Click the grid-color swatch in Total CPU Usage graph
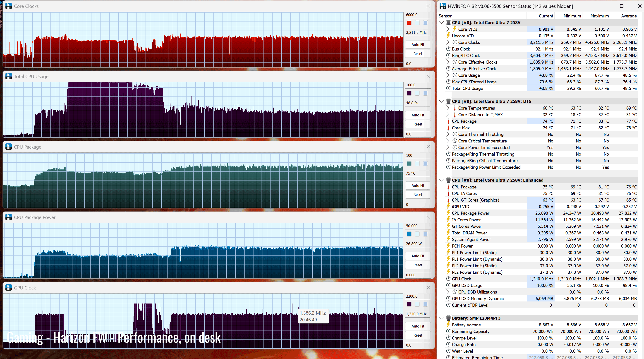644x359 pixels. tap(425, 93)
